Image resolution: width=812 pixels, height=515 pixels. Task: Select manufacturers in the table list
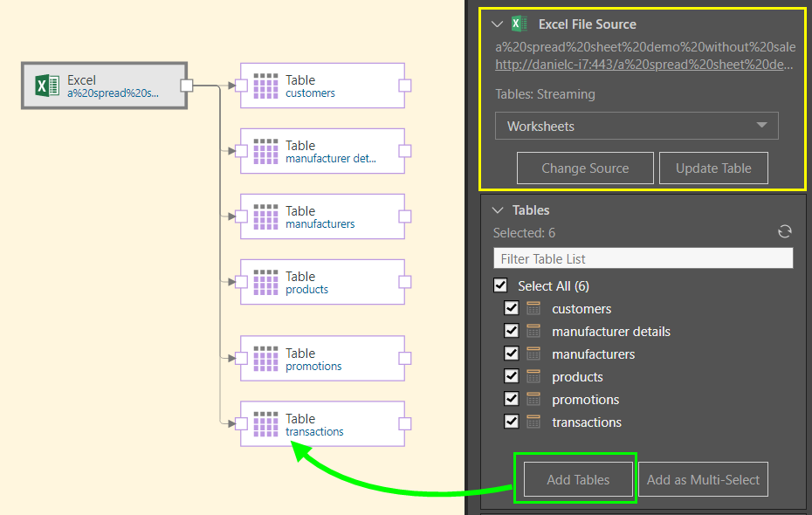coord(593,354)
